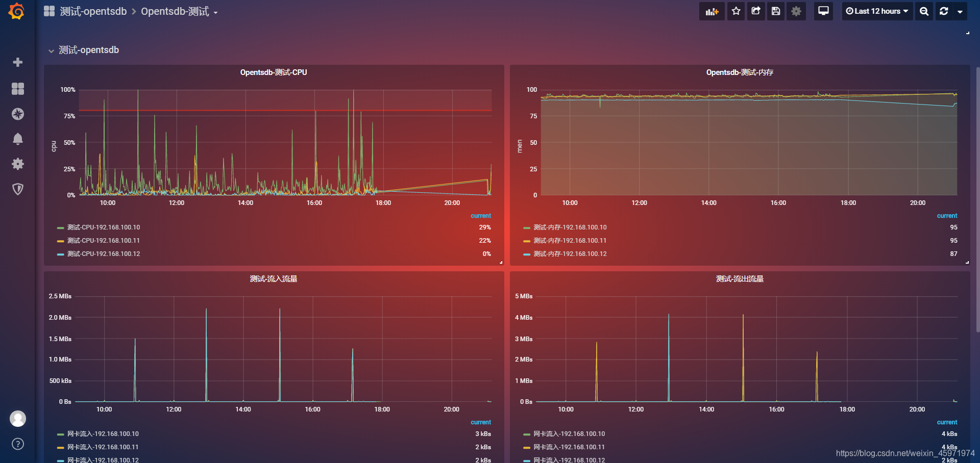The height and width of the screenshot is (463, 980).
Task: Open the Dashboards grid icon in sidebar
Action: [x=18, y=89]
